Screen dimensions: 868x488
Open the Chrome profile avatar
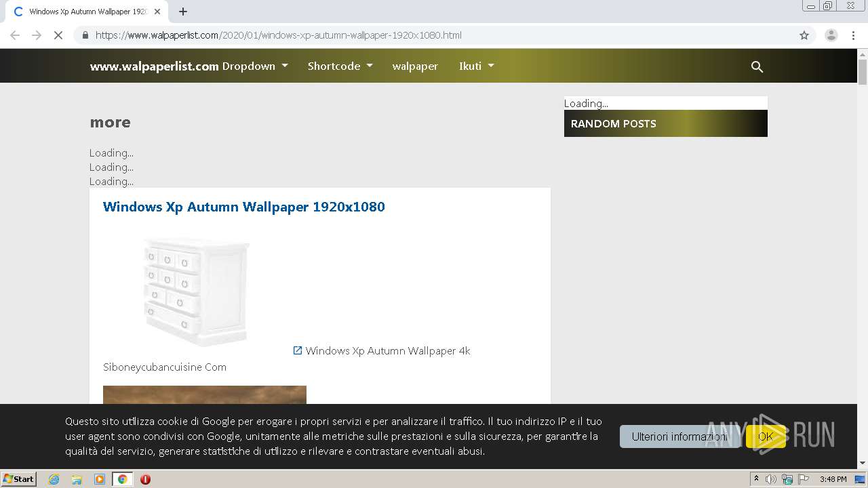pyautogui.click(x=831, y=35)
